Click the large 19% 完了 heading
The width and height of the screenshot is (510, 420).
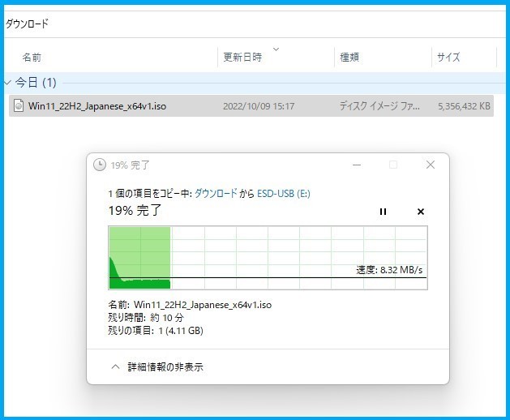135,211
